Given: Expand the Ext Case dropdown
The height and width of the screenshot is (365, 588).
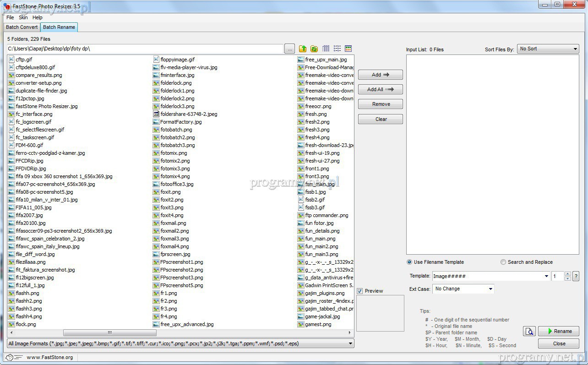Looking at the screenshot, I should coord(463,289).
